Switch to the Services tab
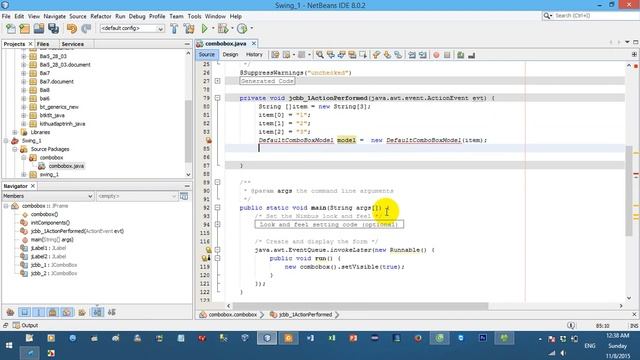Image resolution: width=640 pixels, height=360 pixels. [x=73, y=44]
